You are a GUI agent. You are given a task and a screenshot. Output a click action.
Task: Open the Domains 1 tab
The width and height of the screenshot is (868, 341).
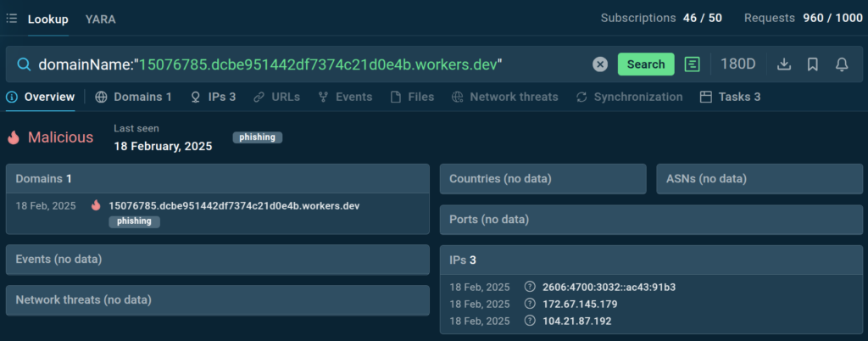(x=134, y=97)
